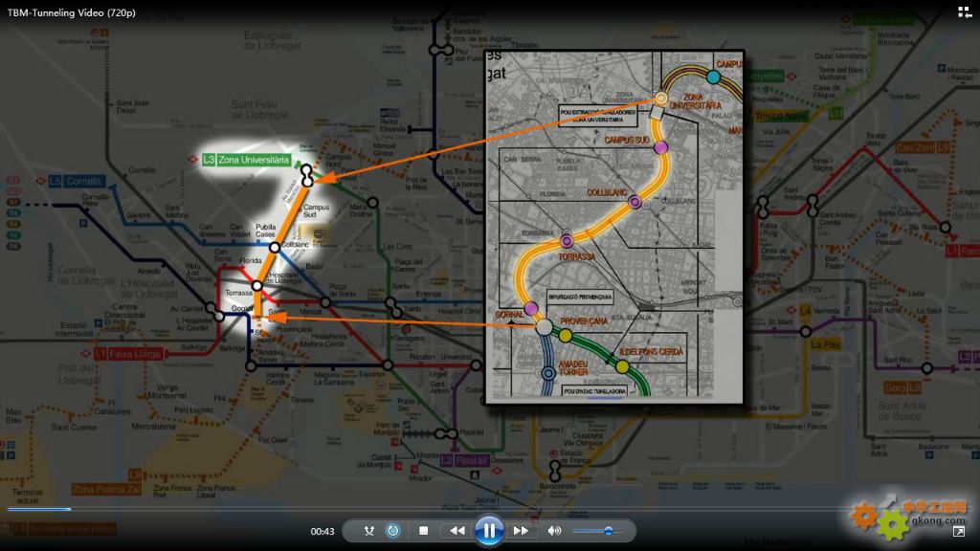Mute the sound with the speaker icon
980x551 pixels.
pos(554,531)
